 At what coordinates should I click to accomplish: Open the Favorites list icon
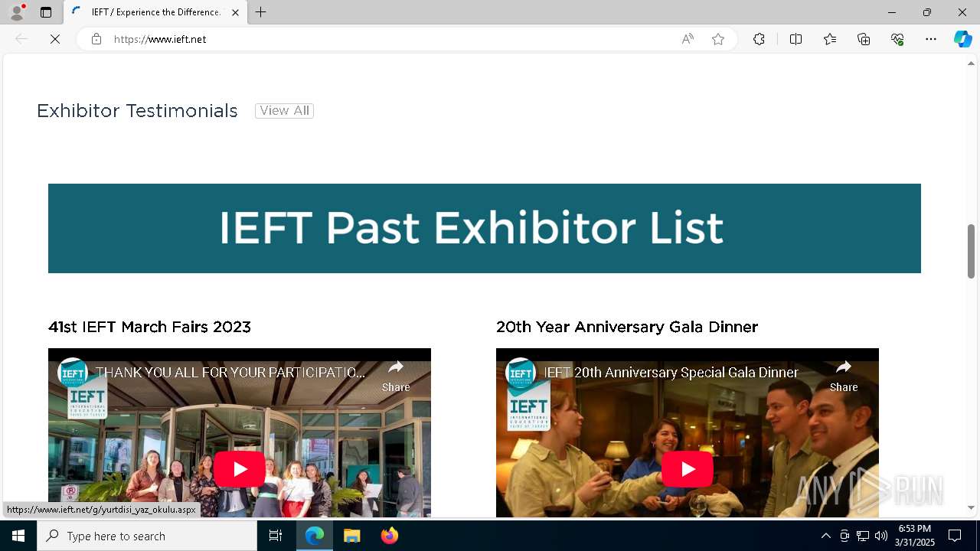(830, 39)
